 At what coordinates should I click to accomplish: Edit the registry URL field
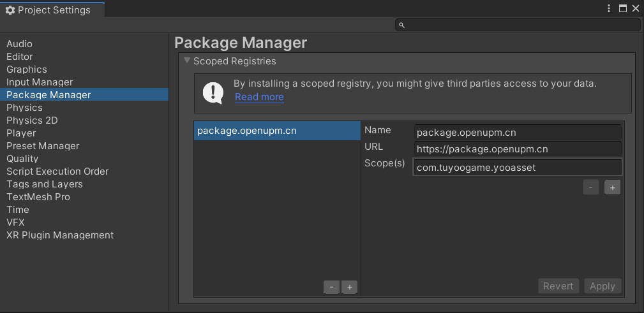[518, 149]
